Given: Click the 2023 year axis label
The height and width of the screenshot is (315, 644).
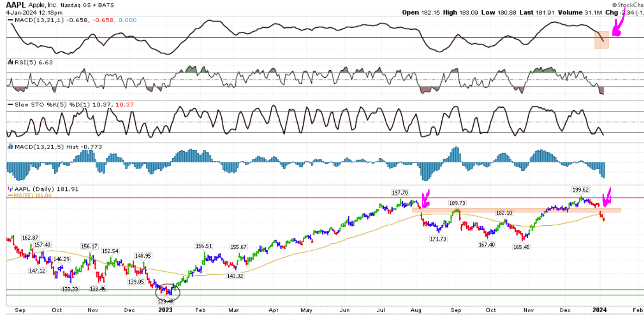Looking at the screenshot, I should coord(166,310).
